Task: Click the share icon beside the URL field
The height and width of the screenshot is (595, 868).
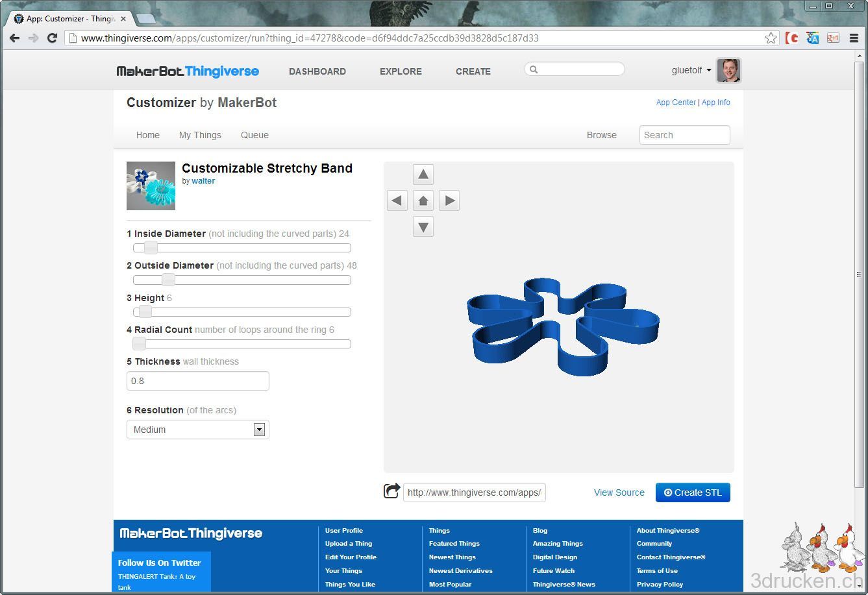Action: point(391,491)
